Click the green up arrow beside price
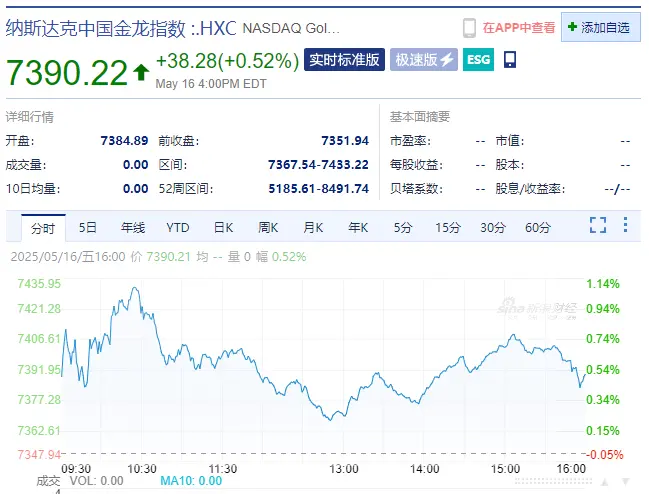This screenshot has width=649, height=494. click(140, 72)
